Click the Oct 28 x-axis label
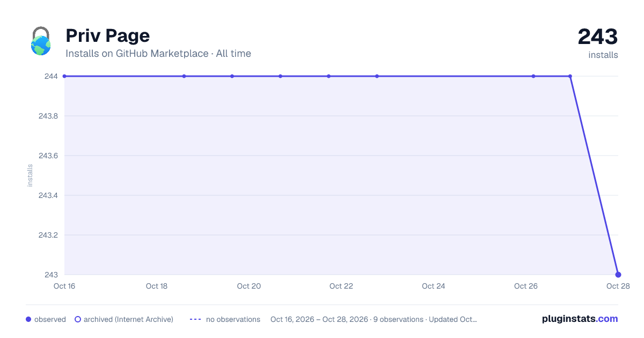The image size is (644, 338). [617, 286]
